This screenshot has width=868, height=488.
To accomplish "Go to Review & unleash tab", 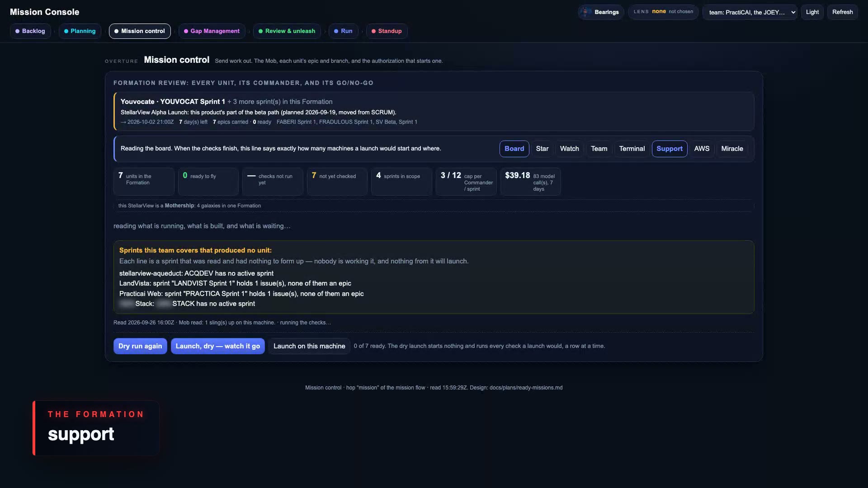I will [x=287, y=31].
